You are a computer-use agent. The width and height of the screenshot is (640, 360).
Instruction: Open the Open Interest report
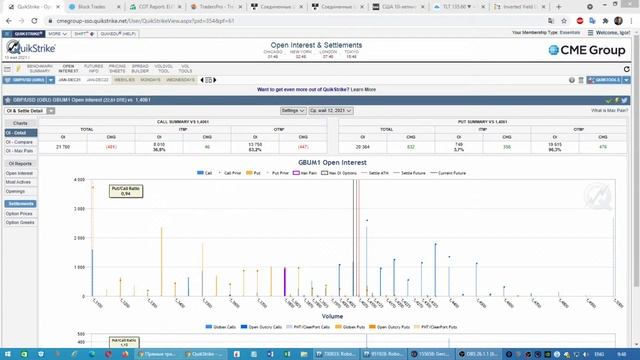(x=19, y=173)
